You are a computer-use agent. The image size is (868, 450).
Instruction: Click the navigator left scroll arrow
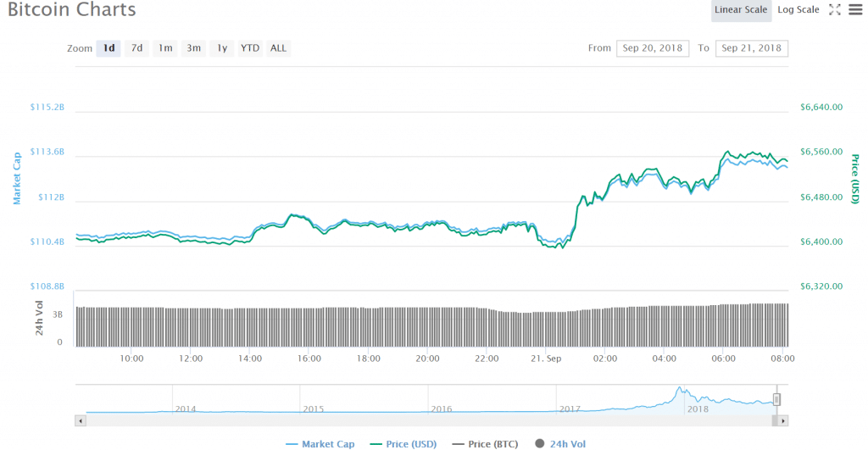[81, 420]
